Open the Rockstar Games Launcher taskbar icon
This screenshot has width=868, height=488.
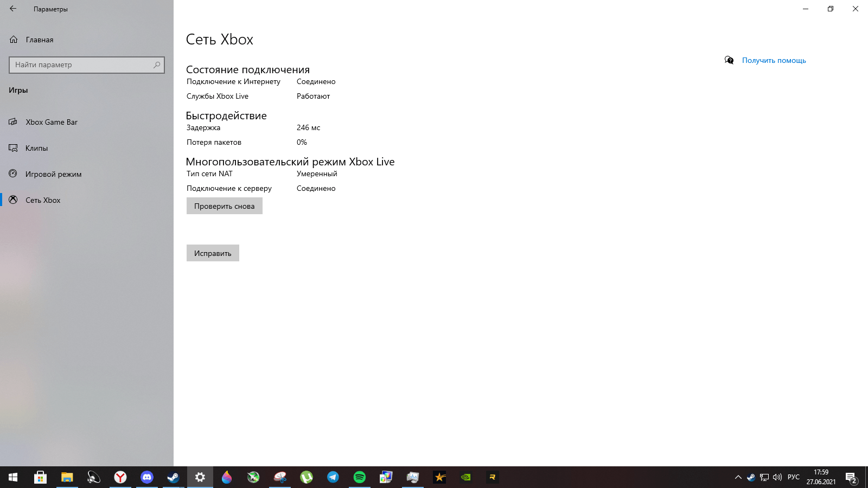[439, 477]
